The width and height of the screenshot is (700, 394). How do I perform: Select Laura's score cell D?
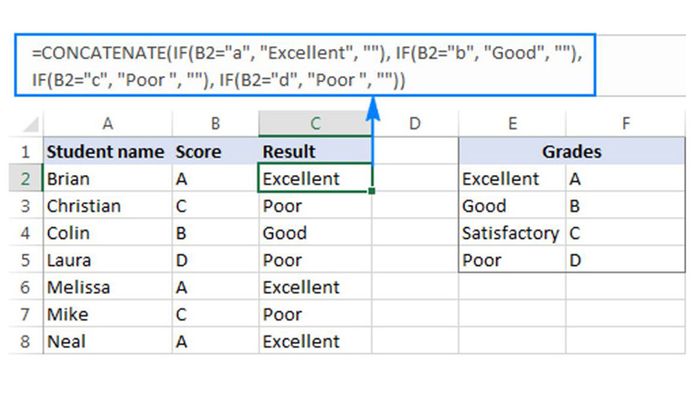(215, 260)
